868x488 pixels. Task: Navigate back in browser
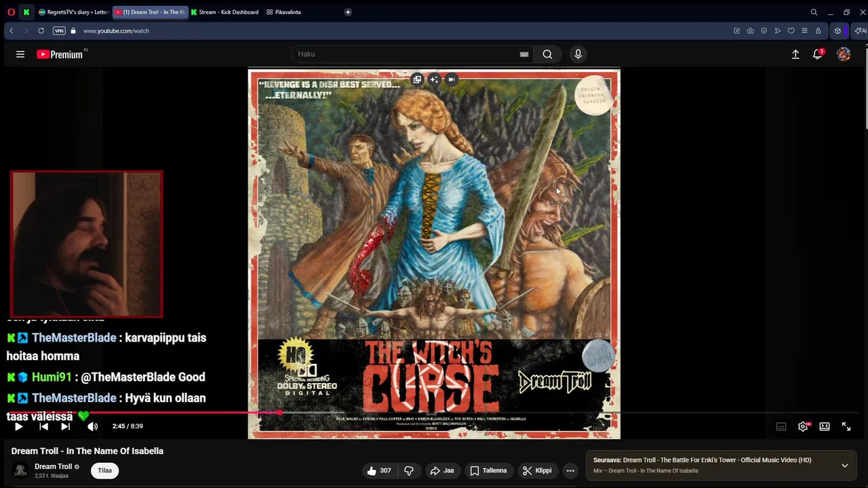[x=11, y=30]
